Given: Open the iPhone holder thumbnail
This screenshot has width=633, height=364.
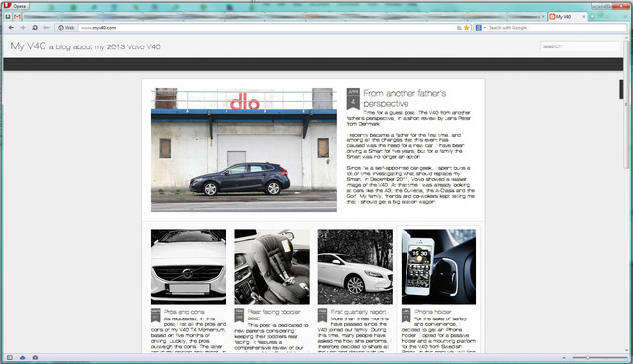Looking at the screenshot, I should (x=438, y=267).
